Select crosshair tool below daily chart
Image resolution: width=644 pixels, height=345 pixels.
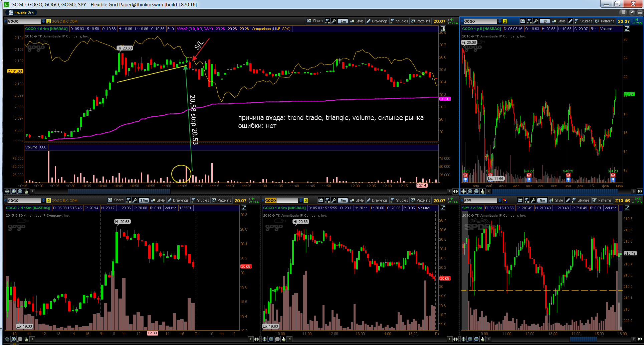click(x=463, y=191)
